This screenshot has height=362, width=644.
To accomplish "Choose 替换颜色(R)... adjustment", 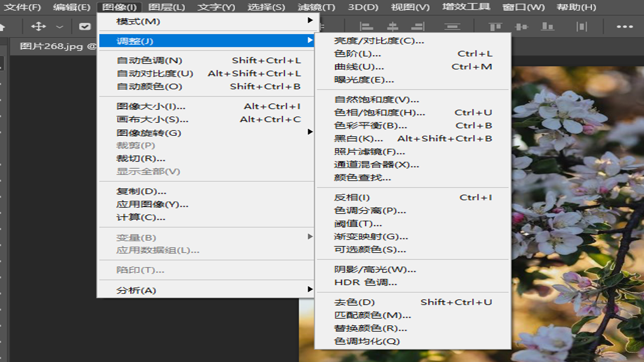I will click(x=413, y=328).
